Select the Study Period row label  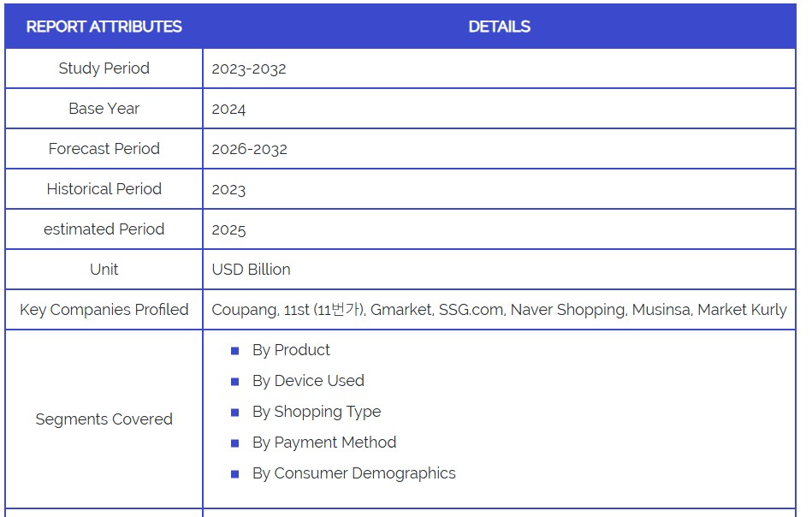click(104, 68)
